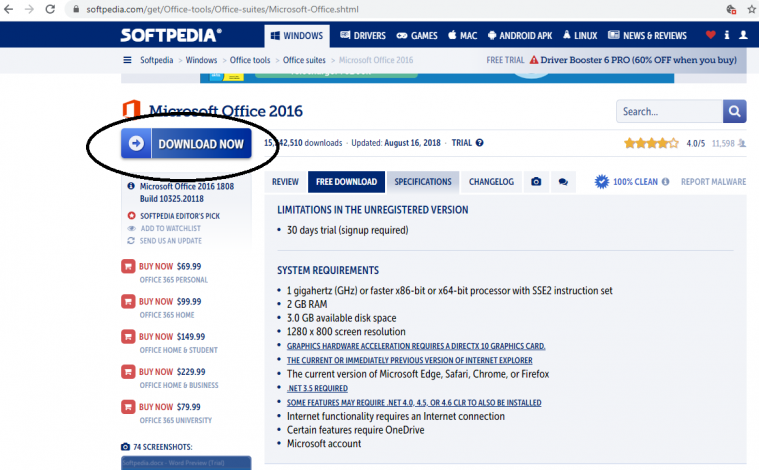Click the Office suites breadcrumb link
Screen dimensions: 759x470
pyautogui.click(x=304, y=60)
